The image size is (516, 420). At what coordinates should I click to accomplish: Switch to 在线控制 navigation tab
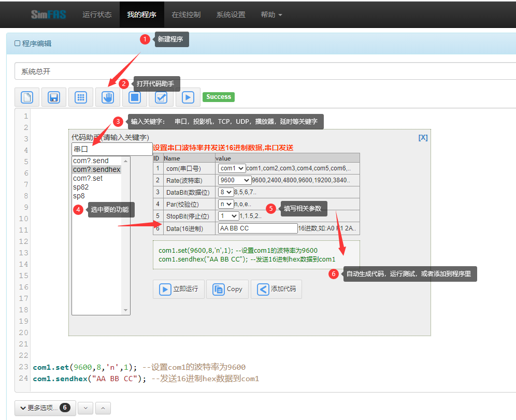(186, 15)
